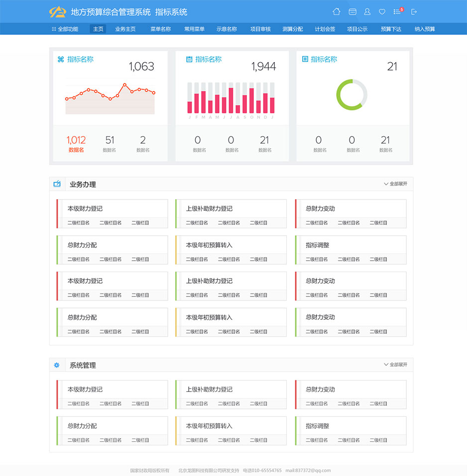Click the logout icon at top right
Image resolution: width=467 pixels, height=476 pixels.
coord(414,12)
